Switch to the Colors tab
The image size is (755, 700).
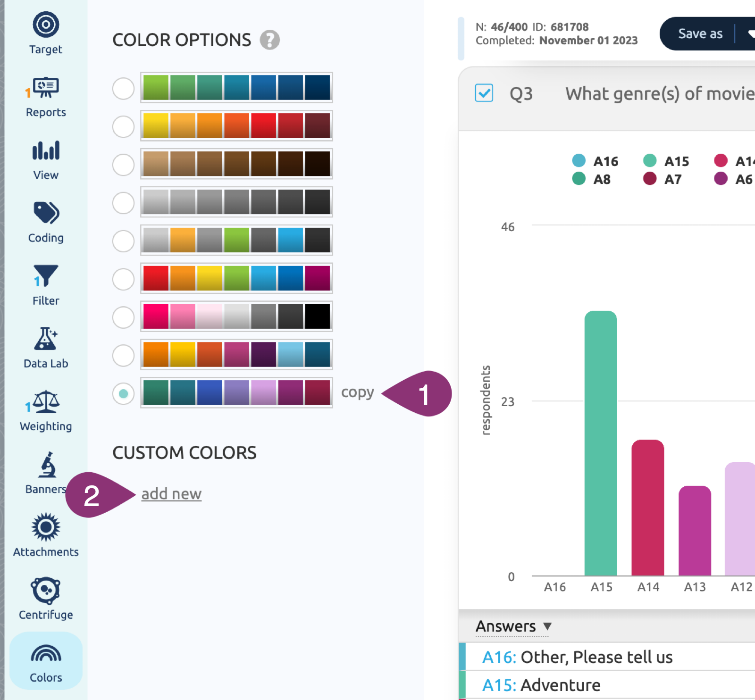pyautogui.click(x=46, y=661)
